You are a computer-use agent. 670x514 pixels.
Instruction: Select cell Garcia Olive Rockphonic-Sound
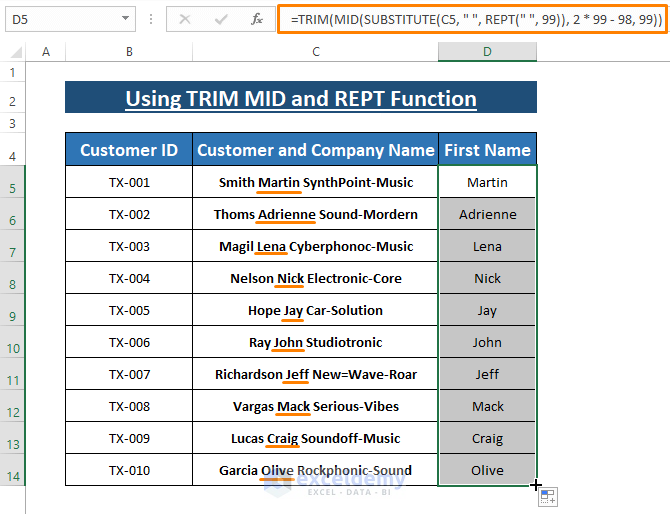coord(315,470)
